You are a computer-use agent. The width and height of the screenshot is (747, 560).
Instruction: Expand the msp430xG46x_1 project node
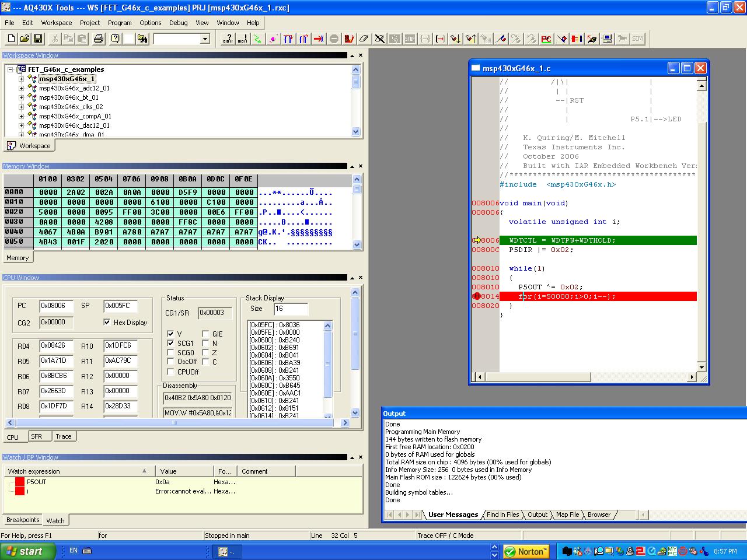[x=21, y=79]
